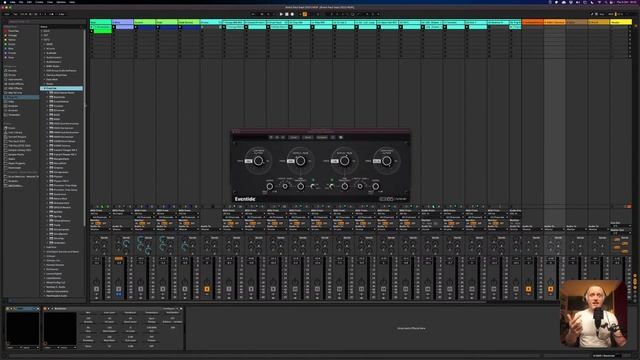The height and width of the screenshot is (360, 640).
Task: Open the Live application menu
Action: pos(13,2)
